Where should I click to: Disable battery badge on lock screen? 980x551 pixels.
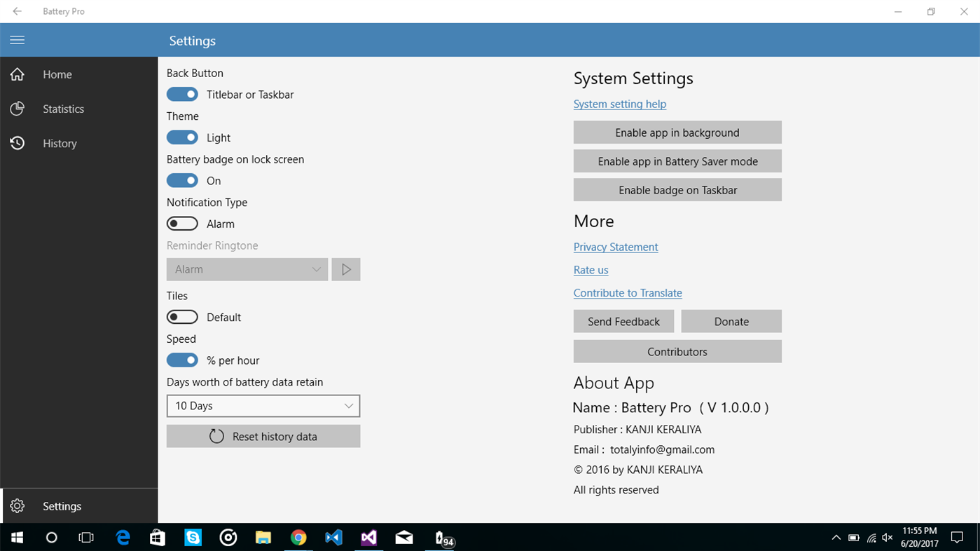[182, 180]
